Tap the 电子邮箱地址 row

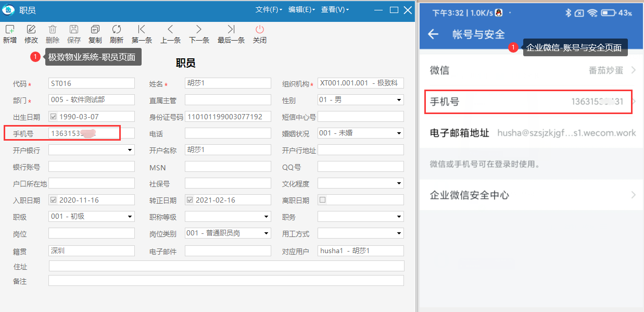click(x=532, y=133)
